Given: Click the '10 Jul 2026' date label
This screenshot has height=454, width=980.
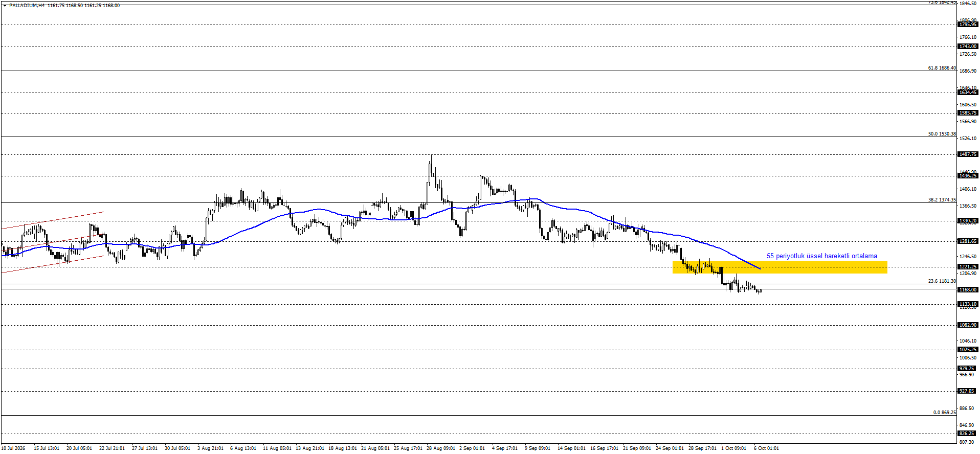Looking at the screenshot, I should pyautogui.click(x=13, y=448).
